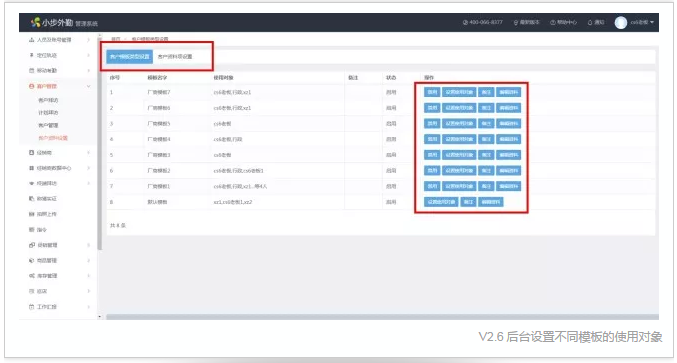Collapse the 客户管理 menu arrow

(x=89, y=86)
